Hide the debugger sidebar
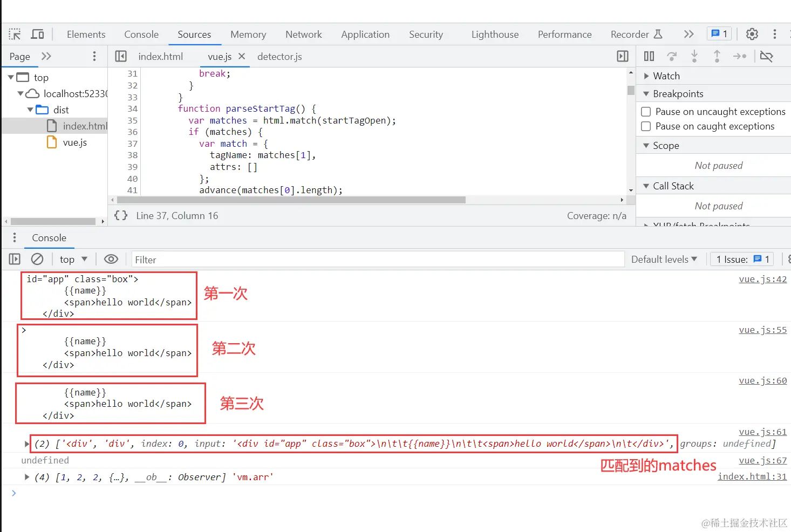 pyautogui.click(x=623, y=56)
